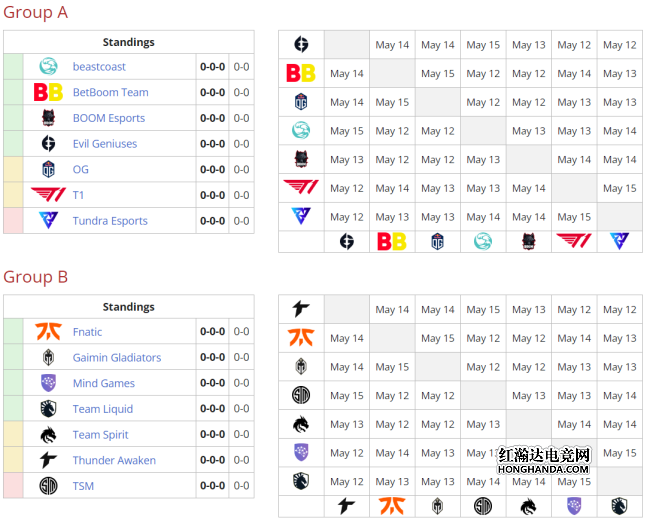The width and height of the screenshot is (650, 527).
Task: Select the Tundra row logo in Group A crosstable
Action: (x=301, y=216)
